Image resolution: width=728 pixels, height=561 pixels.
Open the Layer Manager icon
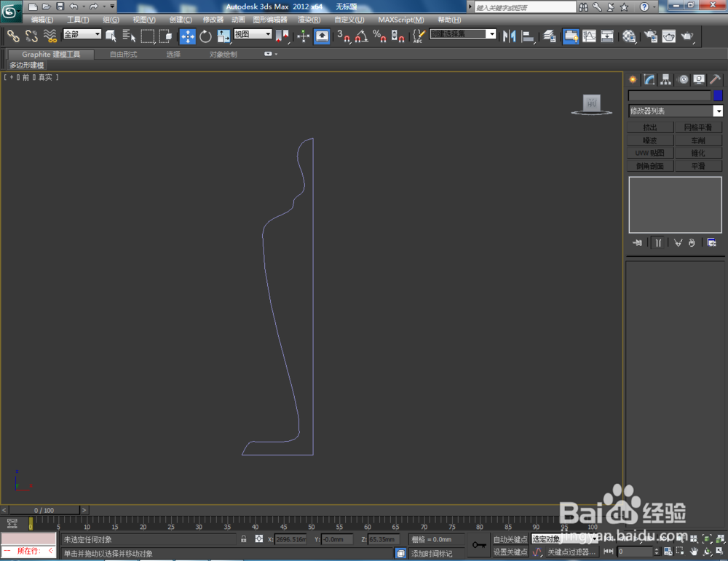pyautogui.click(x=550, y=36)
